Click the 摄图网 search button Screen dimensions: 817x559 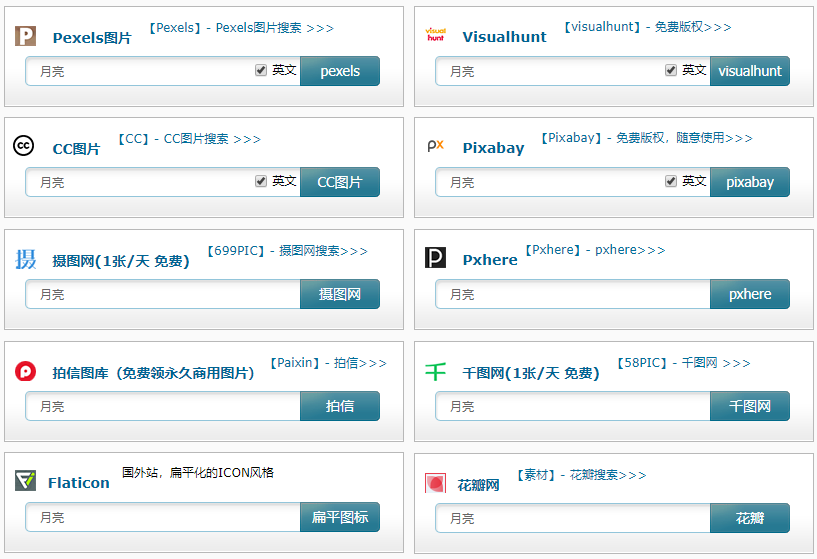pos(340,294)
